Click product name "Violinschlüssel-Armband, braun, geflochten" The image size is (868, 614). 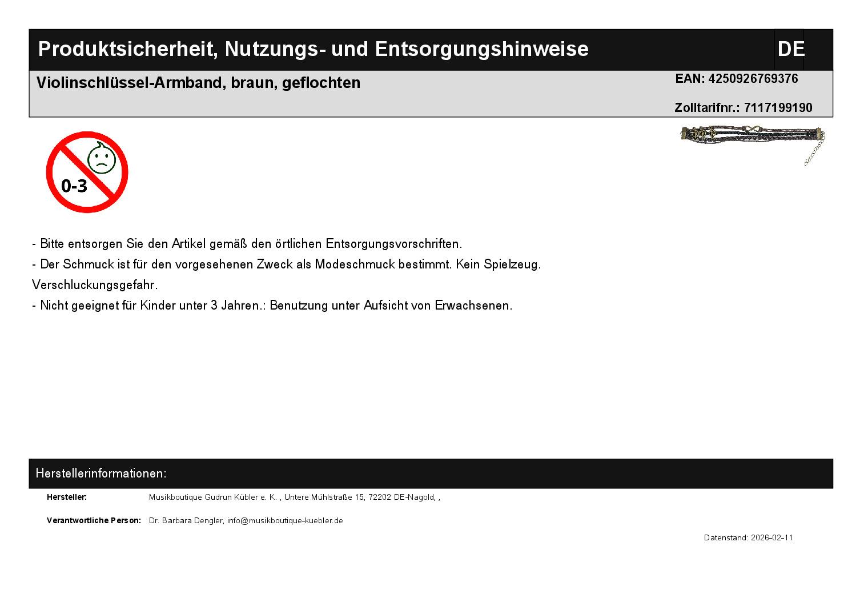coord(198,83)
